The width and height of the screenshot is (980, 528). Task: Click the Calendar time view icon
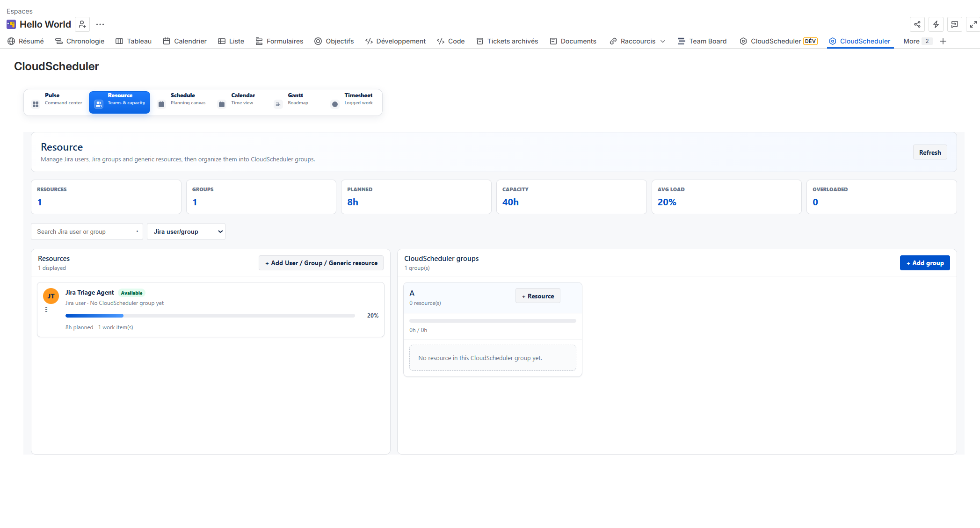coord(222,104)
